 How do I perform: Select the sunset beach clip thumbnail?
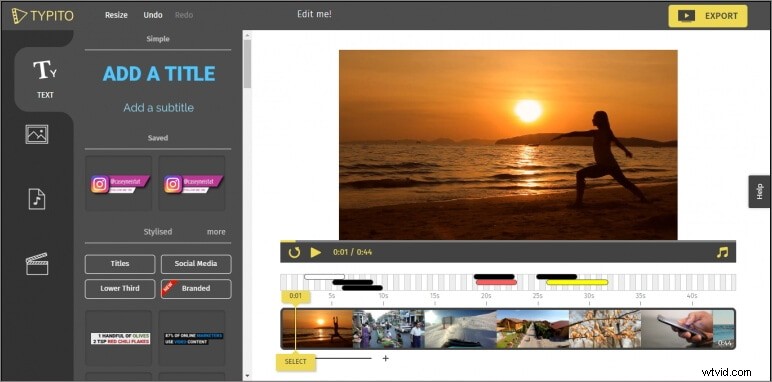[x=318, y=329]
